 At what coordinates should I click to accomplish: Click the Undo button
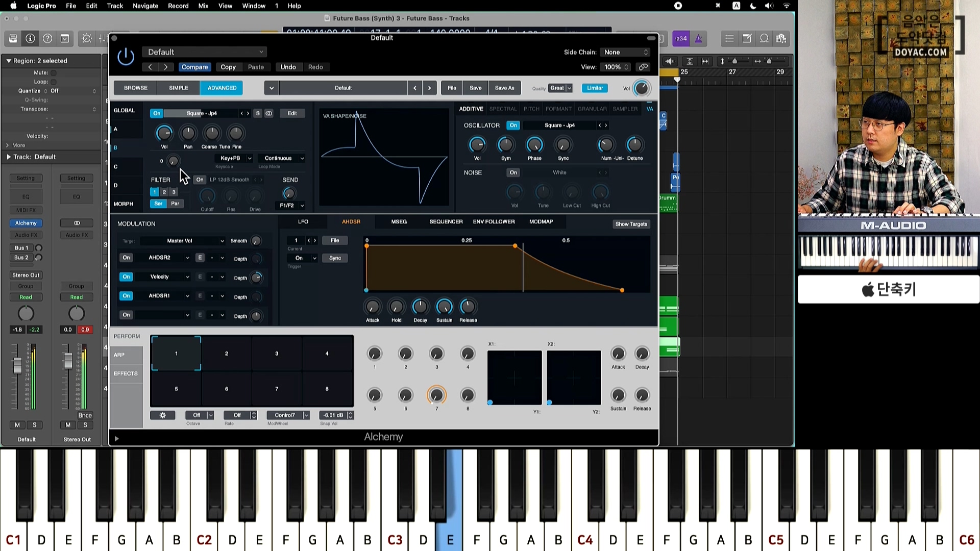288,67
